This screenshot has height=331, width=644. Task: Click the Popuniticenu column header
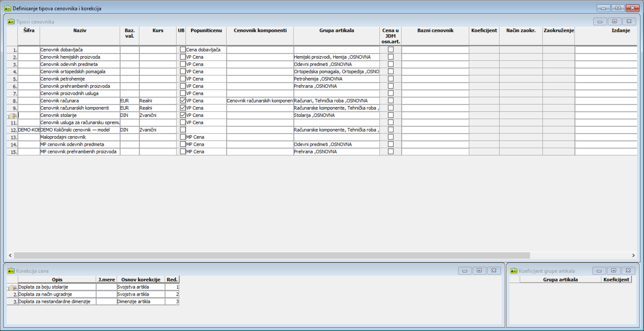click(x=206, y=36)
